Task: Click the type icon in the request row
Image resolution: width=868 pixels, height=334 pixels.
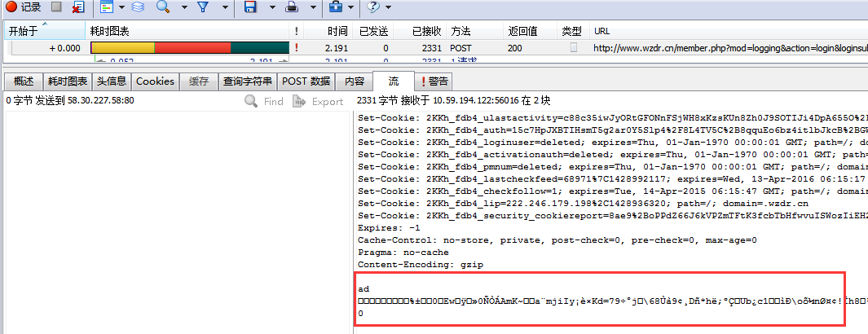Action: point(574,48)
